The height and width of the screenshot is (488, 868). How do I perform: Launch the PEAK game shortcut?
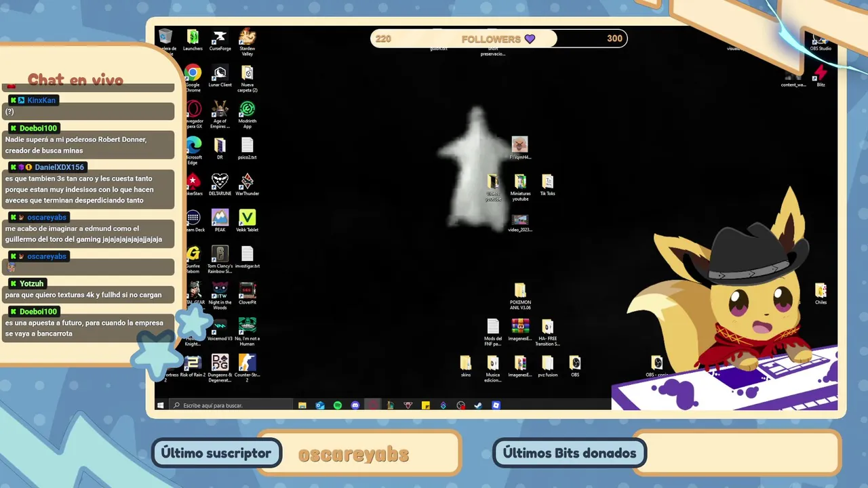220,221
